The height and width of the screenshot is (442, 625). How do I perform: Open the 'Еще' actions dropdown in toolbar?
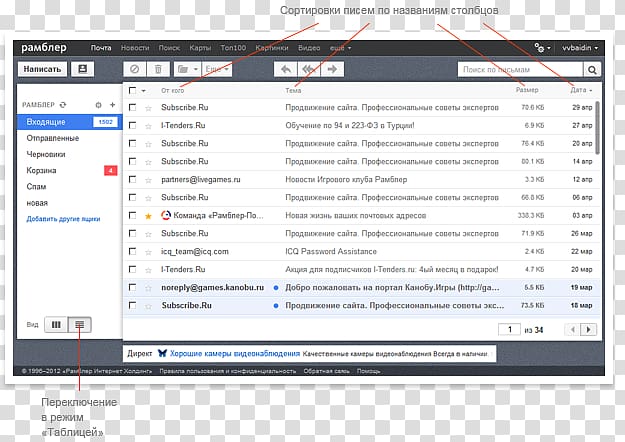click(217, 69)
